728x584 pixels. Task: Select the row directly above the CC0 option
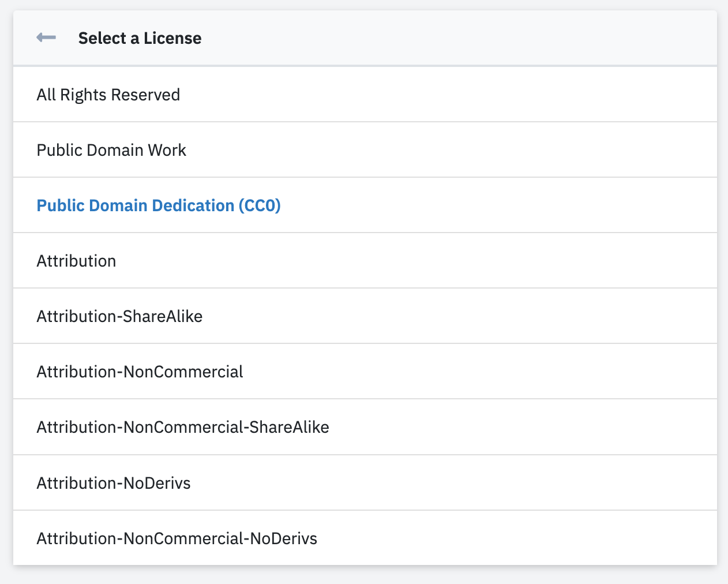pyautogui.click(x=111, y=150)
